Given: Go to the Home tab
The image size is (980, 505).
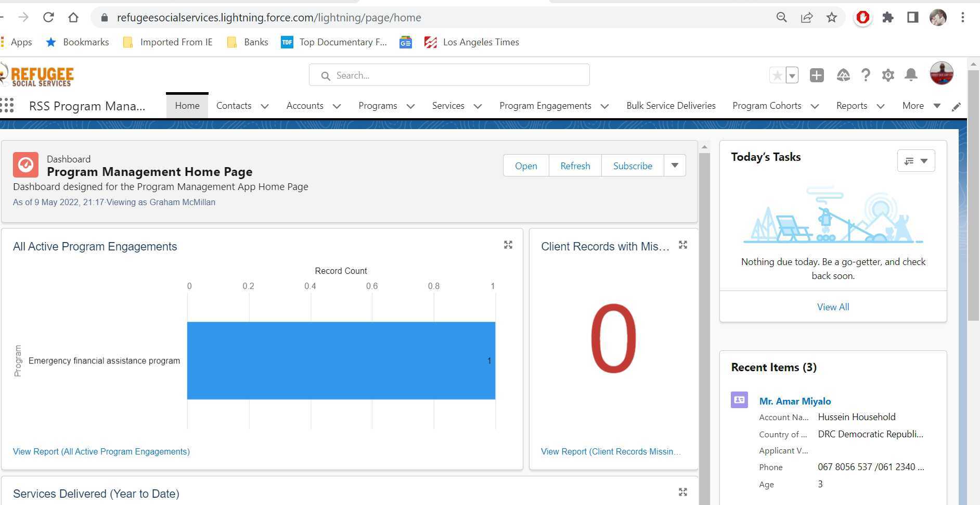Looking at the screenshot, I should 187,106.
